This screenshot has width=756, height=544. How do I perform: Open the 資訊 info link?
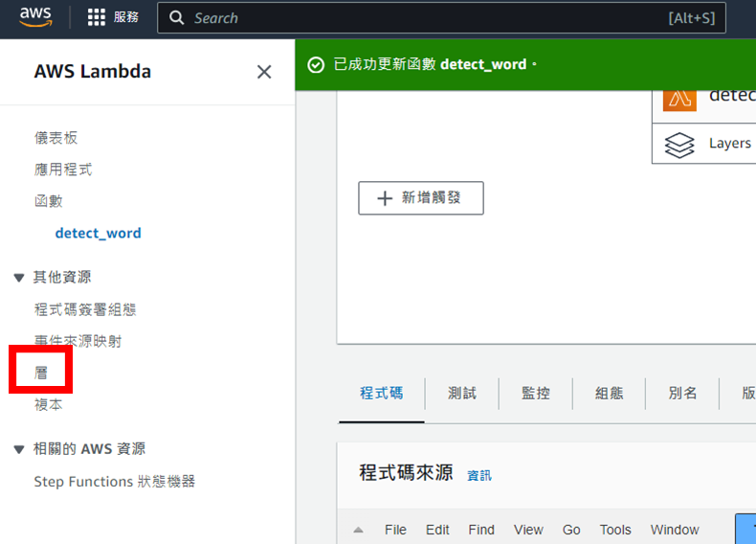pos(479,475)
